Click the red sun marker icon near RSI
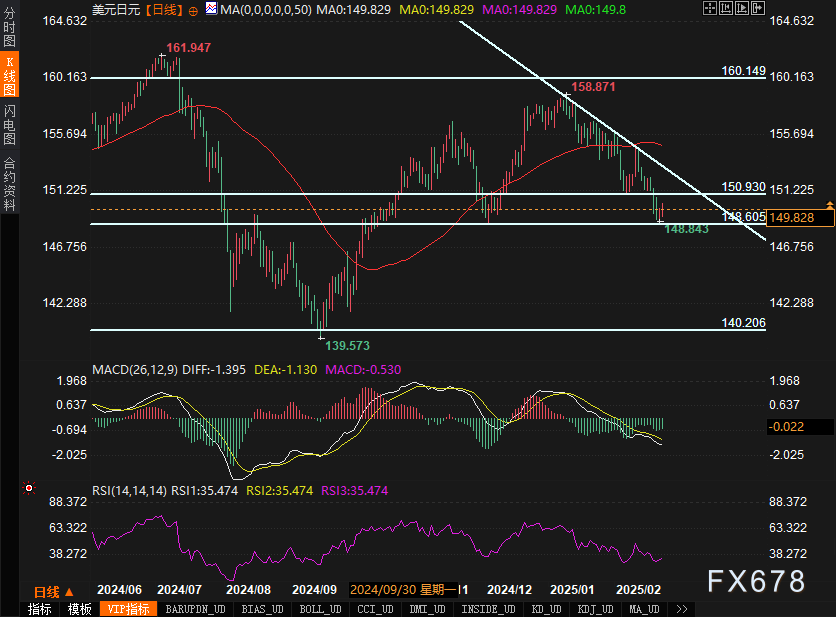Viewport: 836px width, 617px height. click(29, 488)
